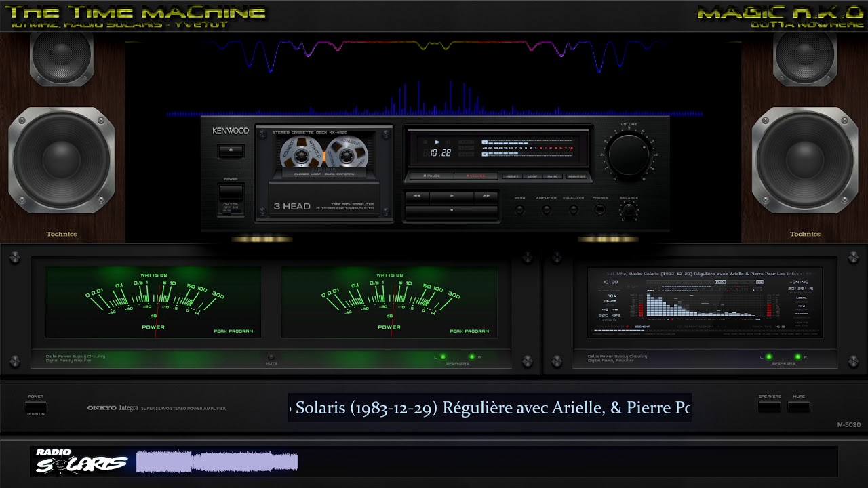868x488 pixels.
Task: Click the left speaker's large woofer
Action: coord(62,160)
